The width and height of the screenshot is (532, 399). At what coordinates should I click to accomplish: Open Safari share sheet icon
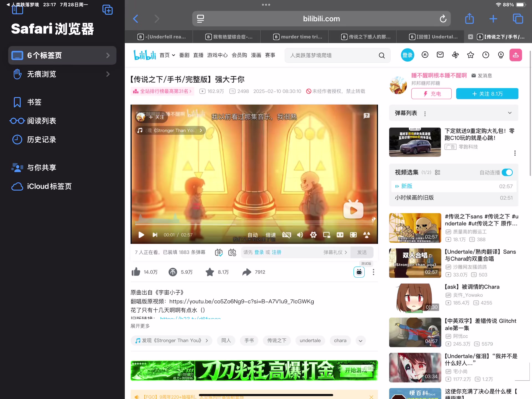coord(469,19)
